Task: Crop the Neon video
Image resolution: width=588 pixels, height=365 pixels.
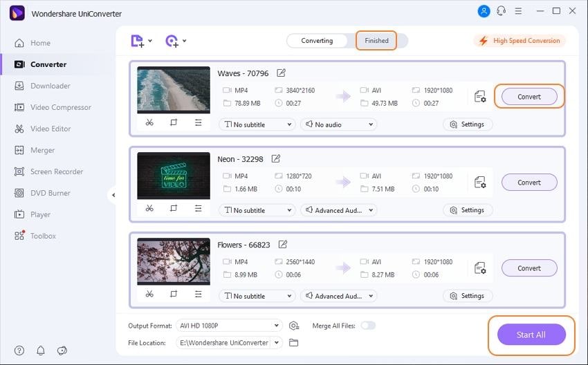Action: click(x=173, y=208)
